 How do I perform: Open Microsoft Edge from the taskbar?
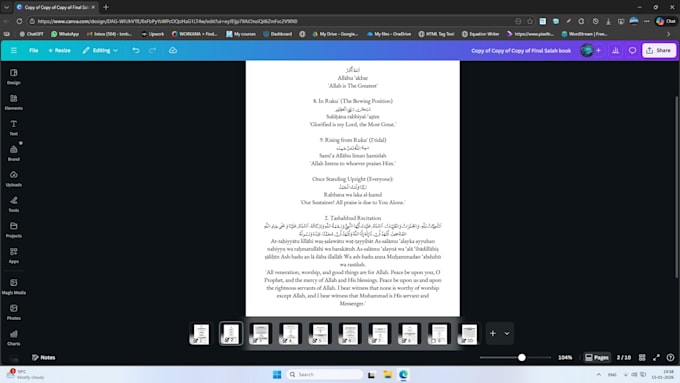coord(403,374)
